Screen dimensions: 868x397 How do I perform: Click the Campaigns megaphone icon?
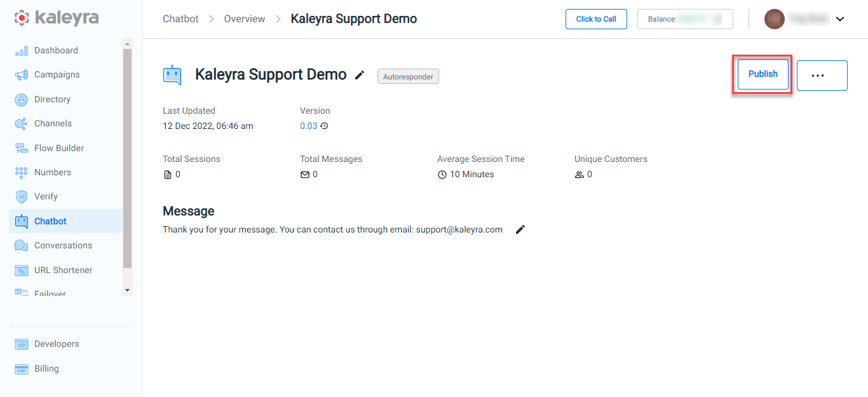22,75
